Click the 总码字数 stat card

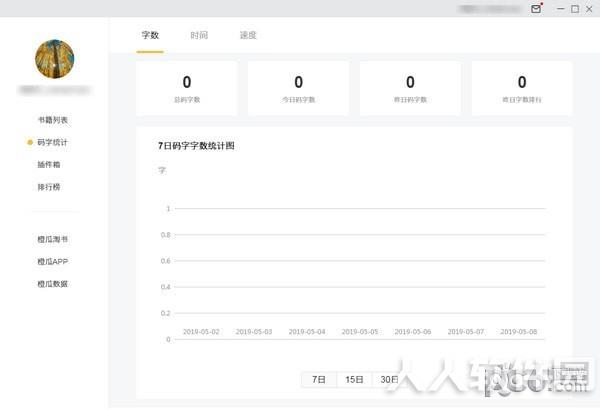(187, 88)
